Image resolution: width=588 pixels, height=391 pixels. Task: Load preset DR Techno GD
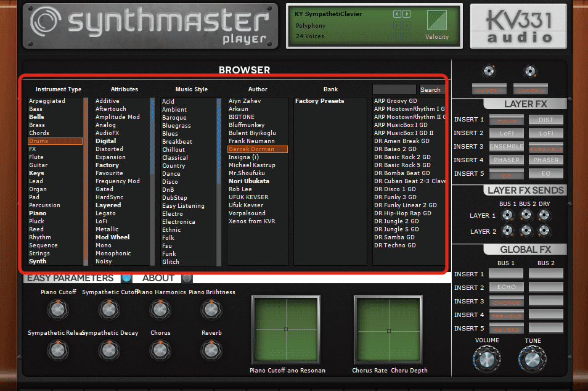[x=395, y=245]
